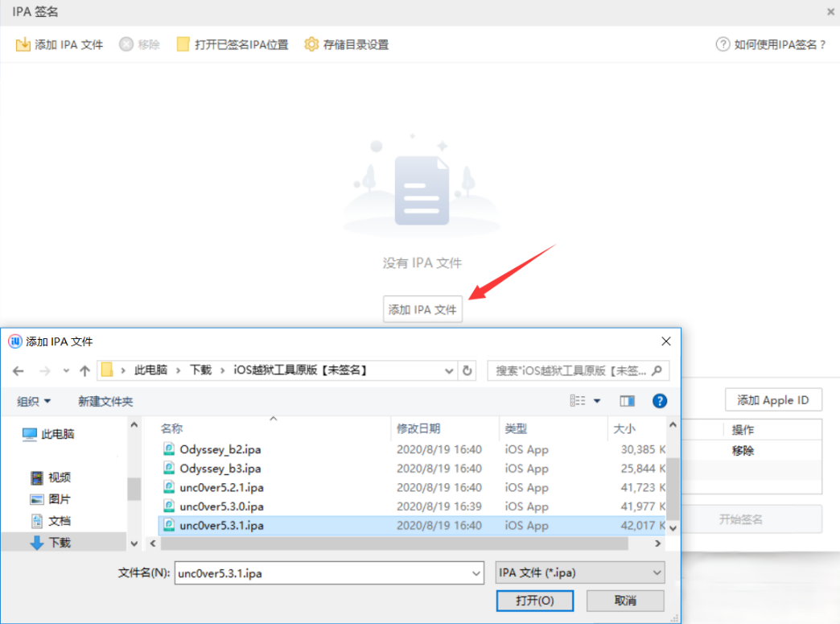The height and width of the screenshot is (624, 840).
Task: Click 此电脑 in the address breadcrumb
Action: (150, 370)
